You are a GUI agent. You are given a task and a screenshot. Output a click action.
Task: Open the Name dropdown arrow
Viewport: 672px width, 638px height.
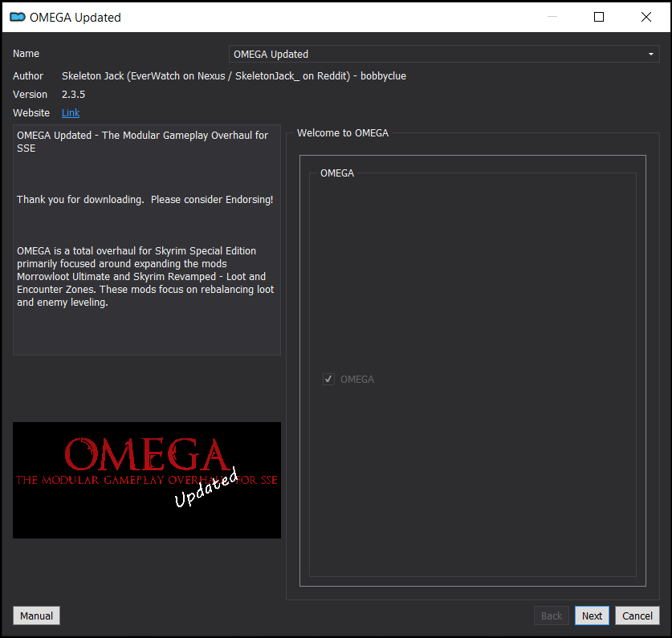click(x=650, y=54)
